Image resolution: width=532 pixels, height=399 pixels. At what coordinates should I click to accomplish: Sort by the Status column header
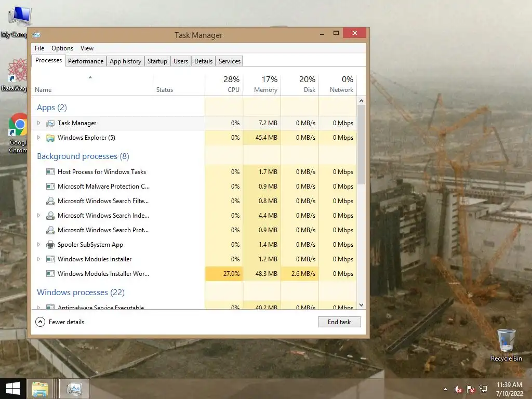tap(179, 84)
